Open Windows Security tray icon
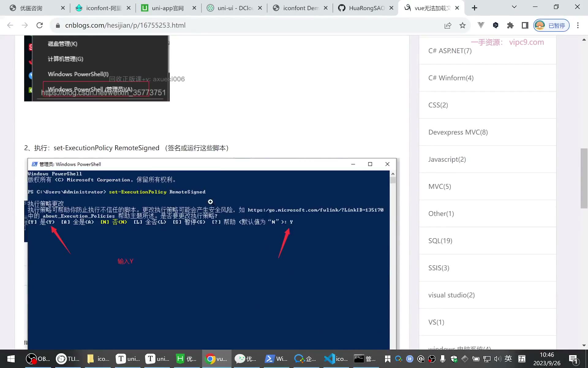The image size is (588, 368). pos(454,359)
